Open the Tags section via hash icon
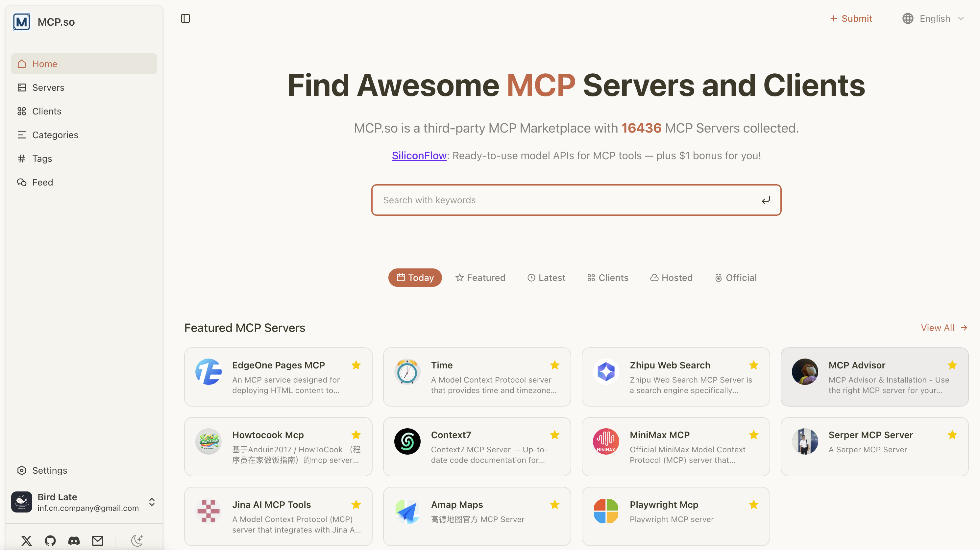The height and width of the screenshot is (550, 980). click(21, 158)
